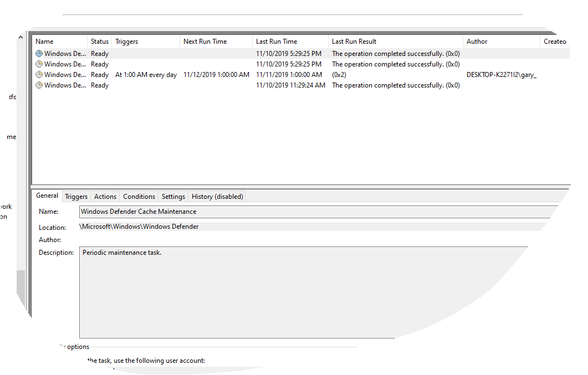
Task: Sort by the Last Run Result column header
Action: tap(396, 42)
